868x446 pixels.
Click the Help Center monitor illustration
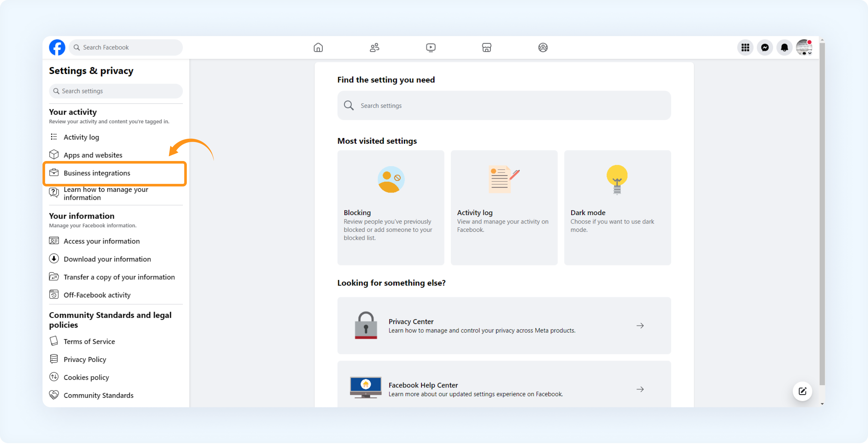pos(366,388)
